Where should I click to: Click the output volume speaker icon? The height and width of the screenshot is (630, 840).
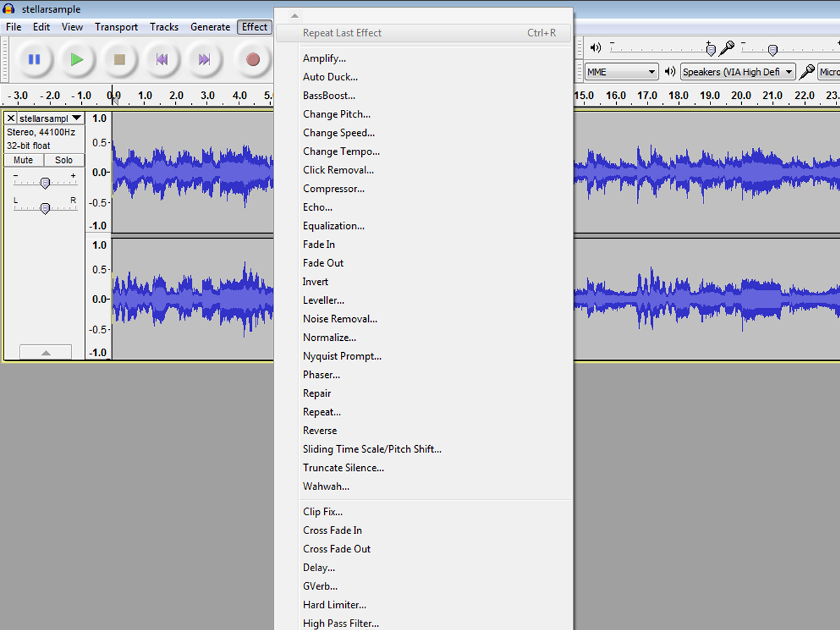[x=595, y=48]
